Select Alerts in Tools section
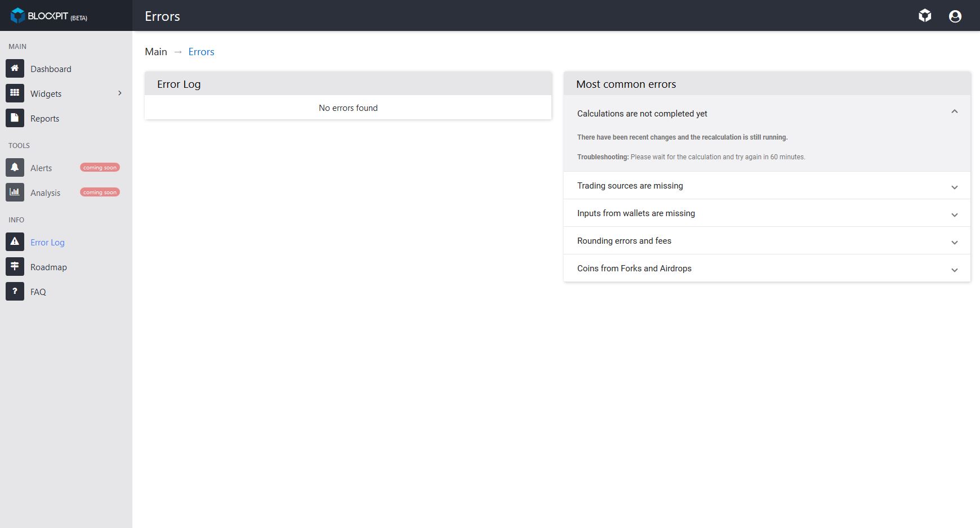This screenshot has width=980, height=528. (41, 168)
